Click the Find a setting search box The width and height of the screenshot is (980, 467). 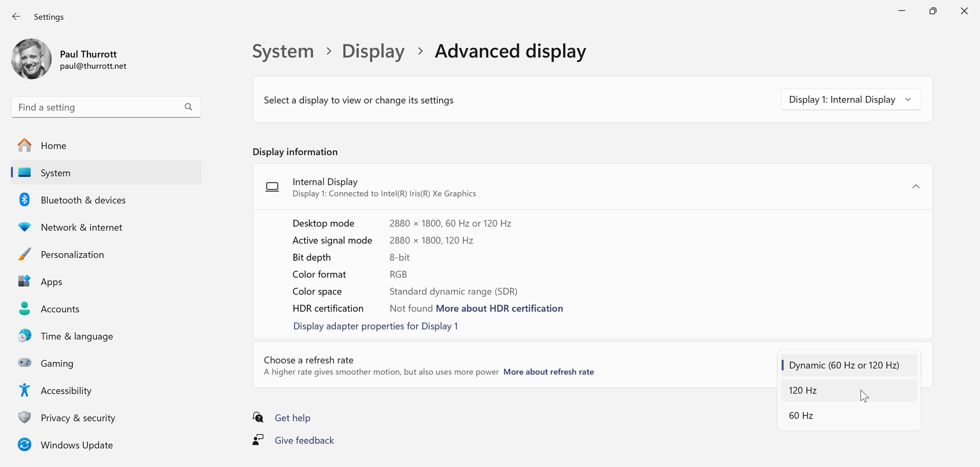[x=97, y=107]
